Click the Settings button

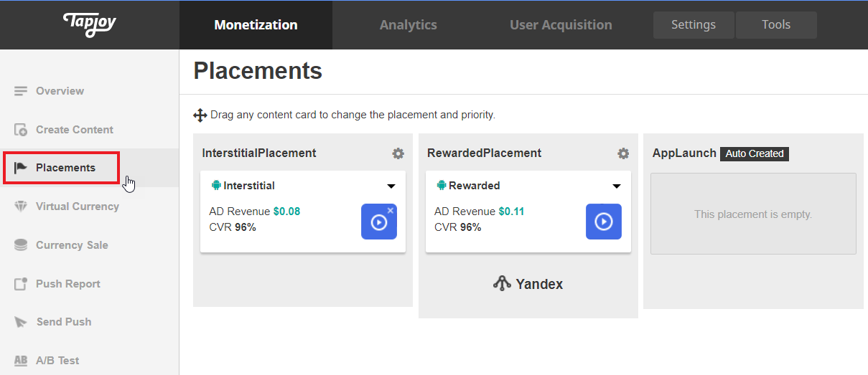693,25
